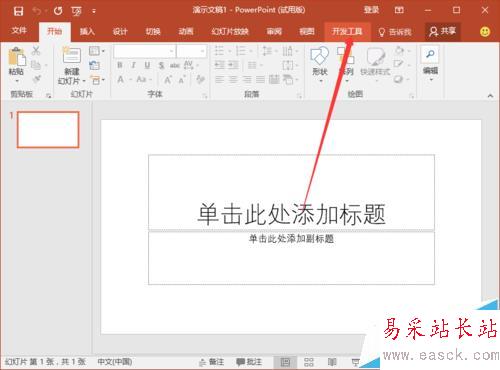Collapse the ribbon with the chevron
Screen dimensions: 500x370
coord(490,96)
